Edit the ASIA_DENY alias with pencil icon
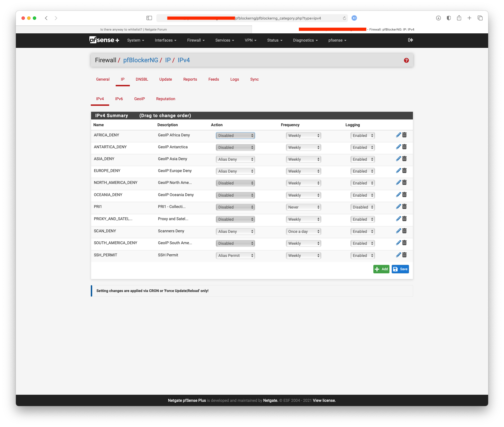 (x=398, y=159)
